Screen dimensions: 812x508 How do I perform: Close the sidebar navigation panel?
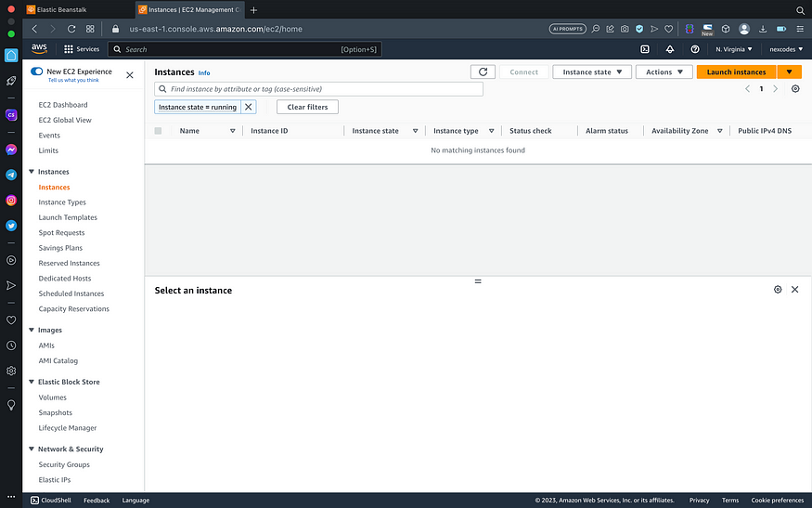[x=130, y=75]
